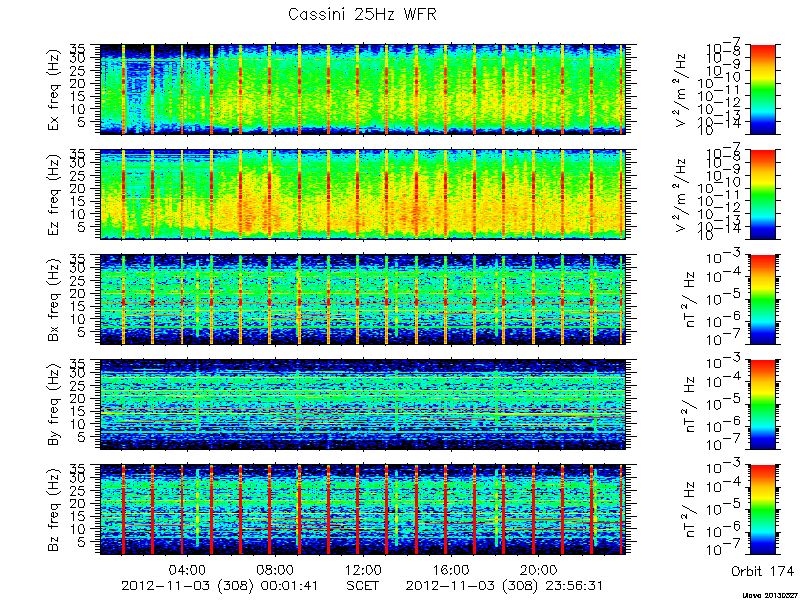Click the 20:00 time tick label
The height and width of the screenshot is (600, 800).
click(x=538, y=569)
